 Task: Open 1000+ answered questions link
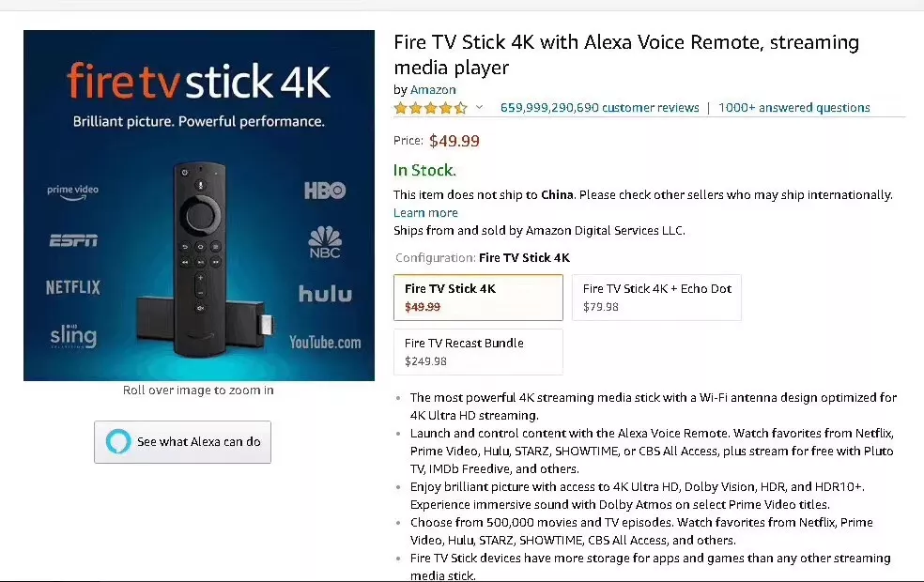[x=793, y=108]
